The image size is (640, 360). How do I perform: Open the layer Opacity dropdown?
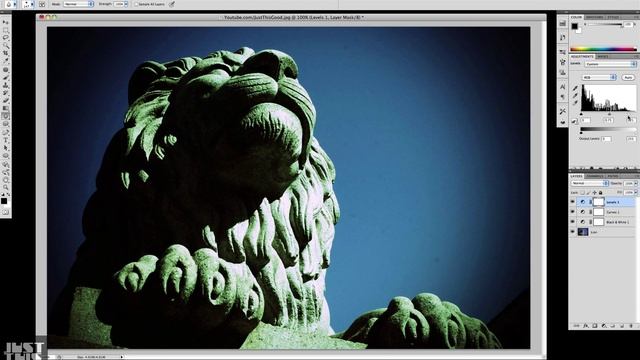tap(636, 183)
